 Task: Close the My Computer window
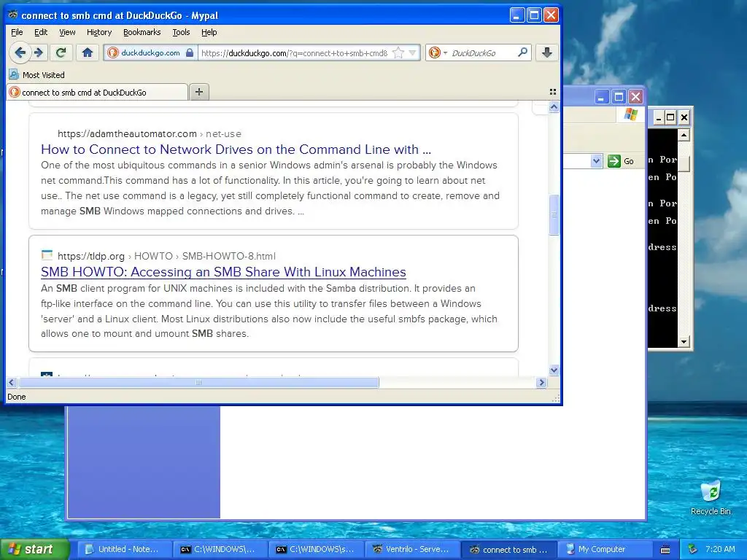pos(635,97)
